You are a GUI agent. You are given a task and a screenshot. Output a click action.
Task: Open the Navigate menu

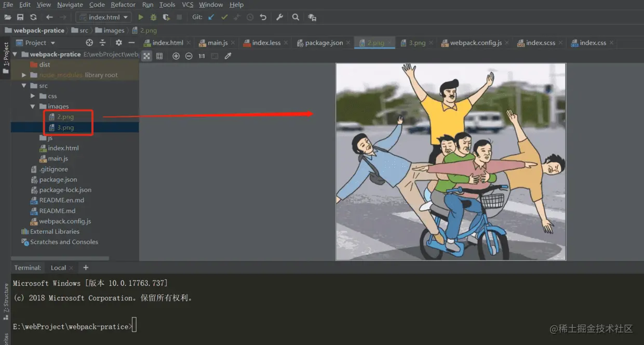(x=70, y=5)
